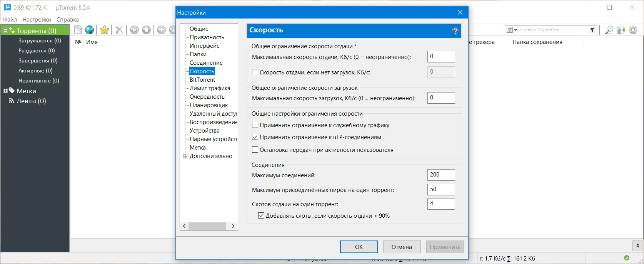Click the black funnel filter icon
This screenshot has height=264, width=644.
click(x=592, y=30)
